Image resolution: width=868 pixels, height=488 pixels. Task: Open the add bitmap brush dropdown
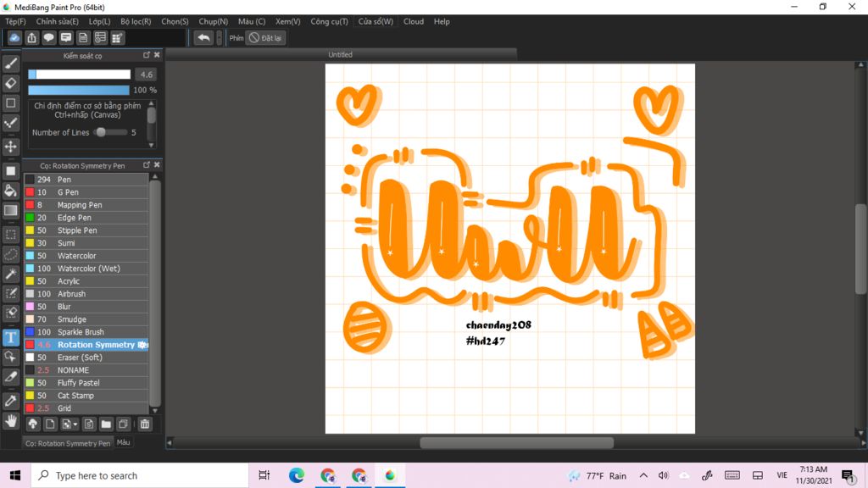(x=70, y=424)
